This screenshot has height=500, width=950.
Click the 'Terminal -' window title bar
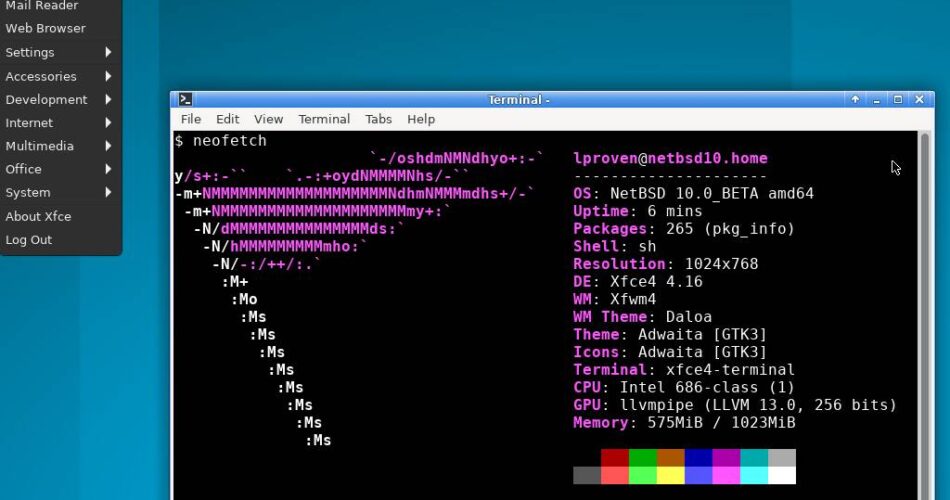pos(519,99)
